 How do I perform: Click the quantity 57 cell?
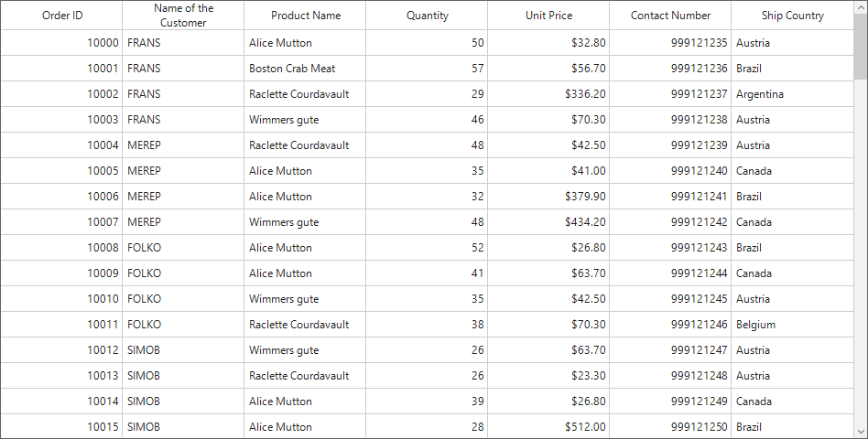(x=427, y=69)
